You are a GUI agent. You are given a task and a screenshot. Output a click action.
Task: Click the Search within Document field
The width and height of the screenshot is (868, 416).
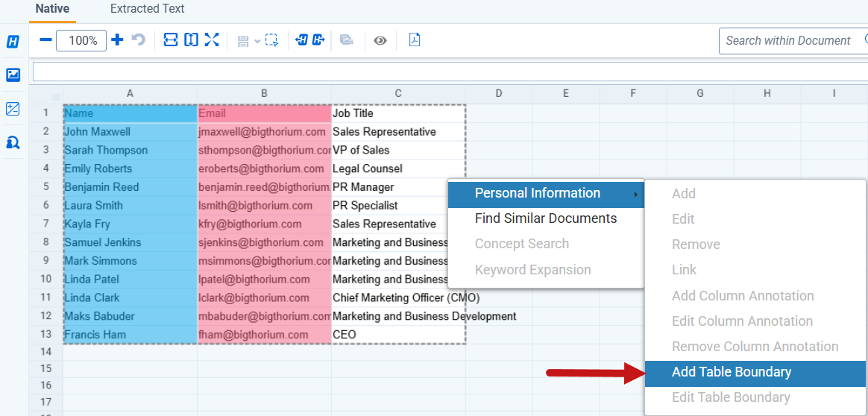point(793,40)
